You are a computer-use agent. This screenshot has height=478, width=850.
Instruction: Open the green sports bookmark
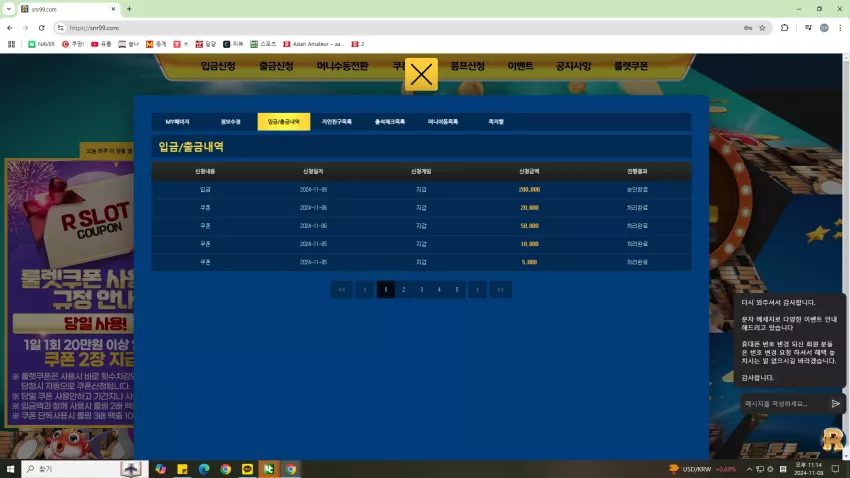pyautogui.click(x=263, y=44)
